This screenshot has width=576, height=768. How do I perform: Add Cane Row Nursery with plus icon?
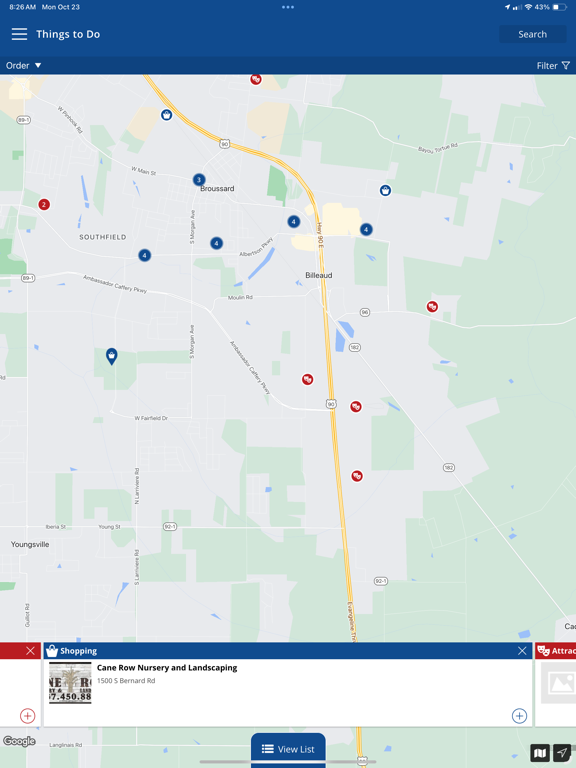(x=519, y=716)
